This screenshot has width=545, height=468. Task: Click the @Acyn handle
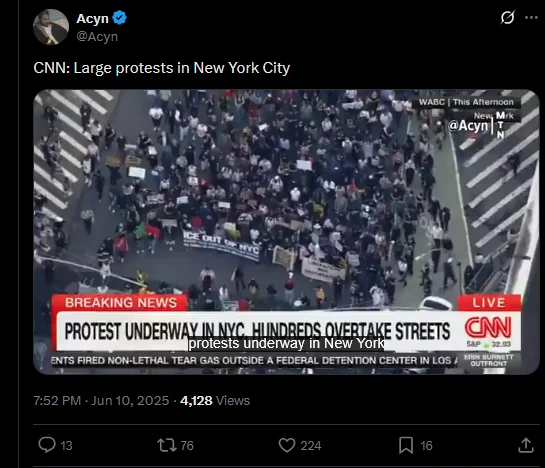(x=97, y=36)
